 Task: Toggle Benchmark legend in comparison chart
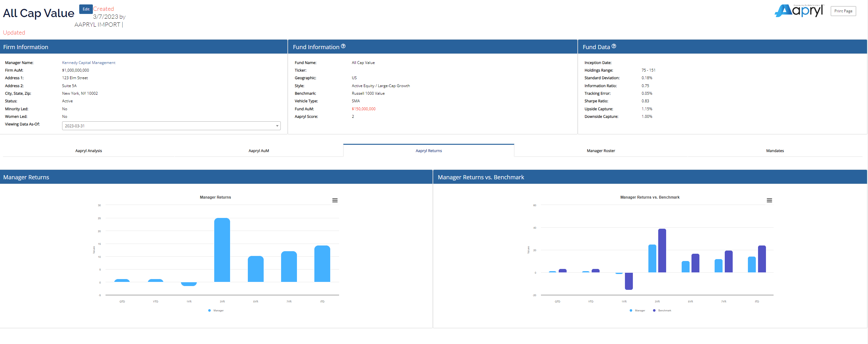point(662,310)
